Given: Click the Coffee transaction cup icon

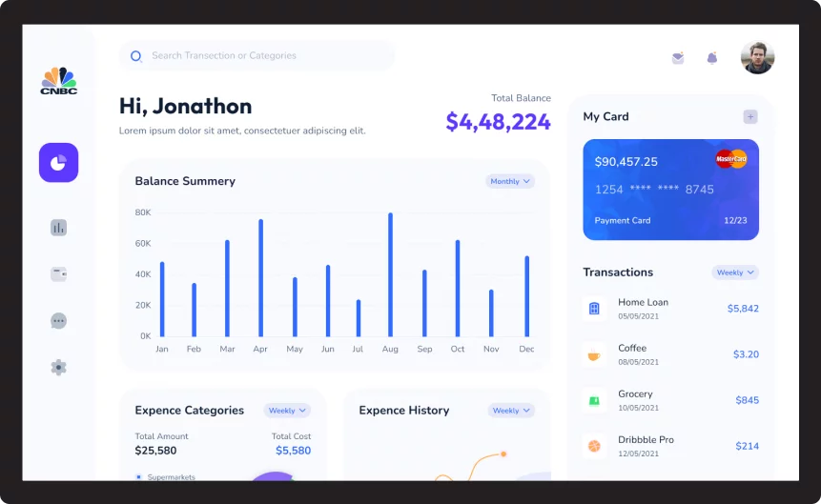Looking at the screenshot, I should pos(594,354).
